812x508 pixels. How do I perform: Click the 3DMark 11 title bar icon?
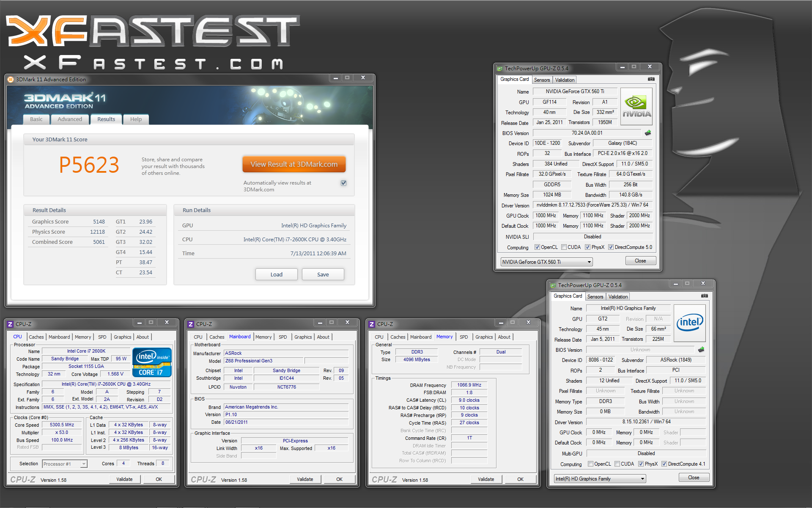(x=11, y=79)
